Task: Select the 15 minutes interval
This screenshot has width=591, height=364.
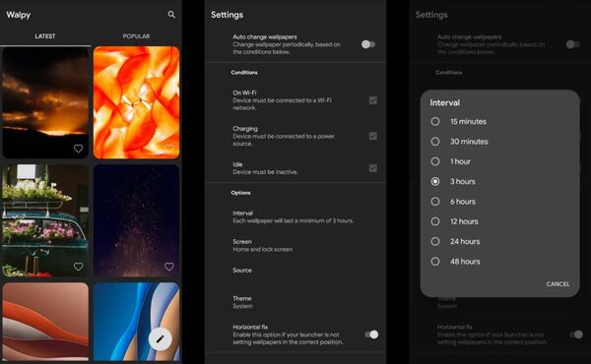Action: (x=499, y=122)
